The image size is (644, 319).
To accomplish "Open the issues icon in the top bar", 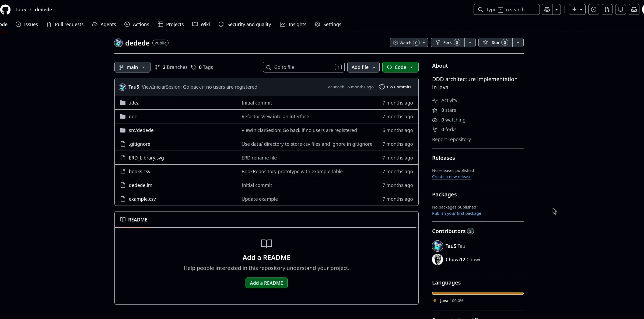I will point(593,9).
